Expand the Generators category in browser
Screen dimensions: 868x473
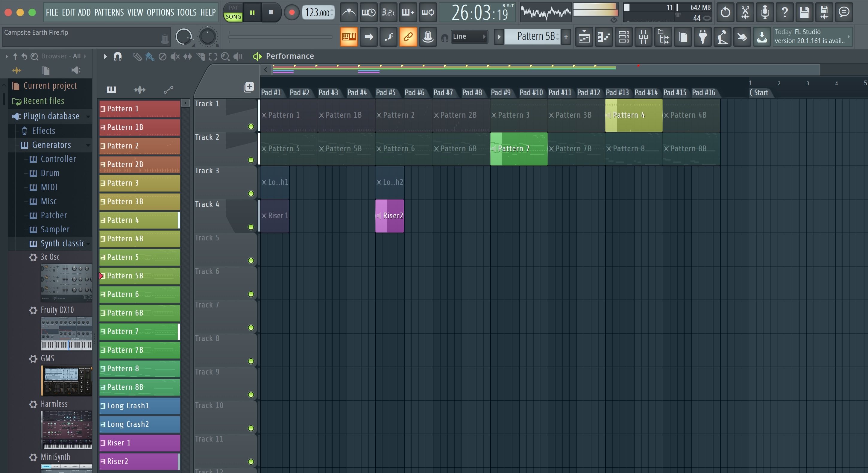coord(51,145)
